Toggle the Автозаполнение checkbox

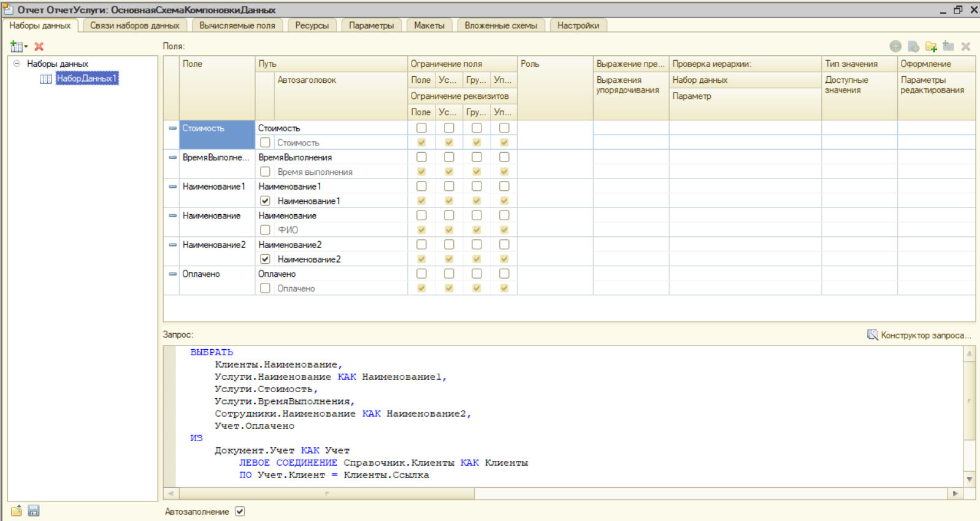pos(240,511)
